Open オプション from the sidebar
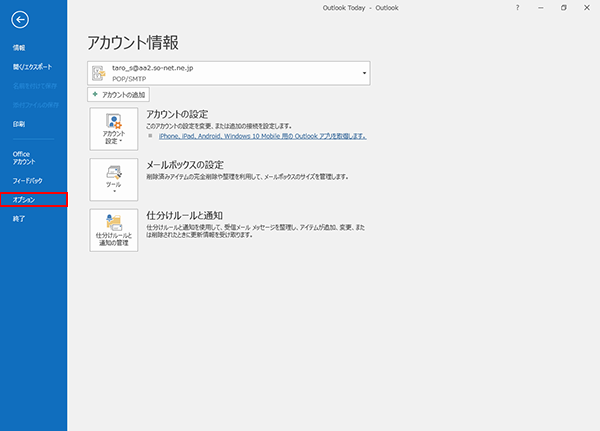 tap(24, 200)
